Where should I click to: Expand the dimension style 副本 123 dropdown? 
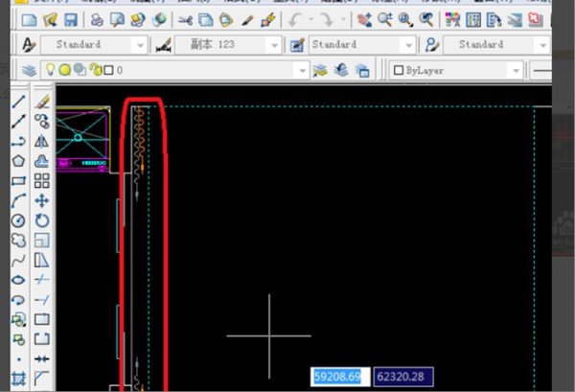(x=274, y=44)
